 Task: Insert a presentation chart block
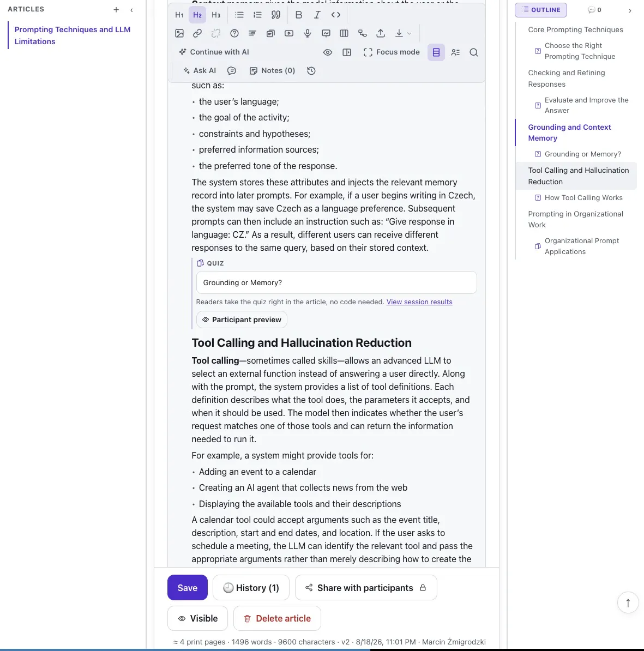click(x=326, y=33)
